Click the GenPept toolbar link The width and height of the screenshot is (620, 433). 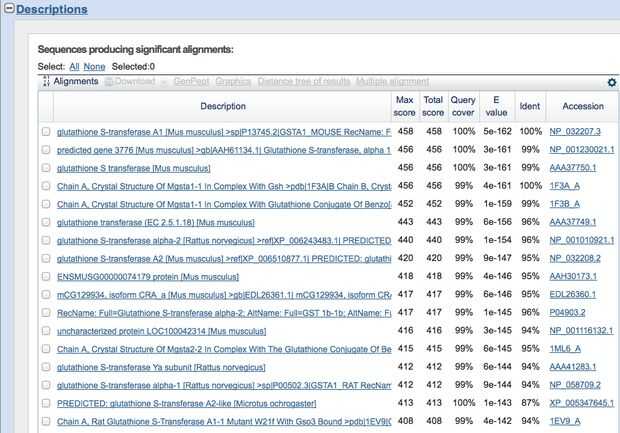pos(191,81)
